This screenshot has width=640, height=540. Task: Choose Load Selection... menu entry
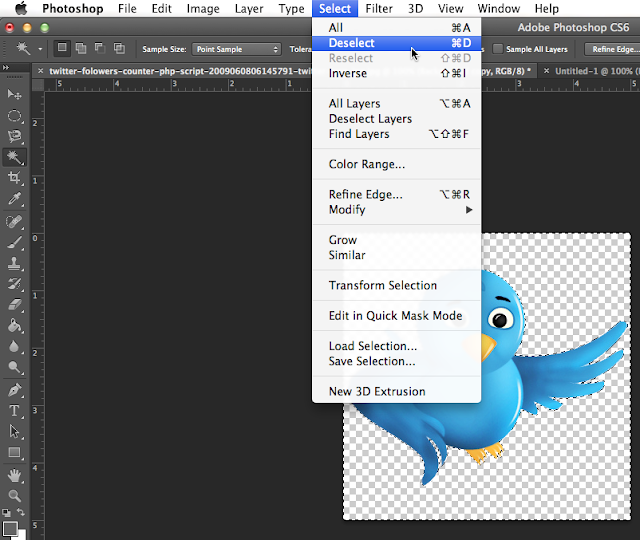pyautogui.click(x=397, y=346)
